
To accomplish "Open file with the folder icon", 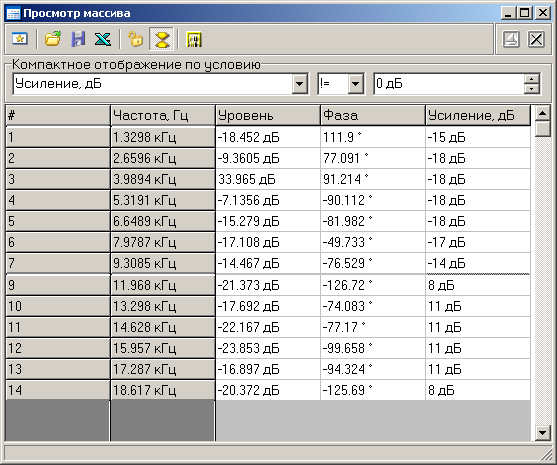I will (53, 39).
